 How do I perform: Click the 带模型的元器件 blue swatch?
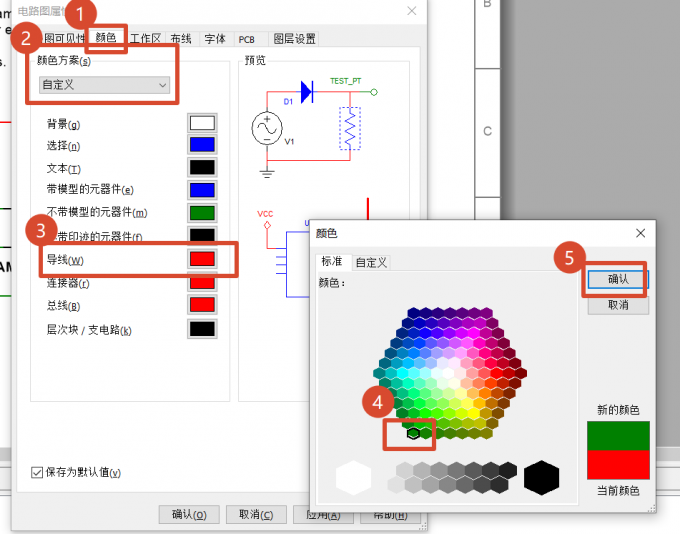click(x=202, y=190)
